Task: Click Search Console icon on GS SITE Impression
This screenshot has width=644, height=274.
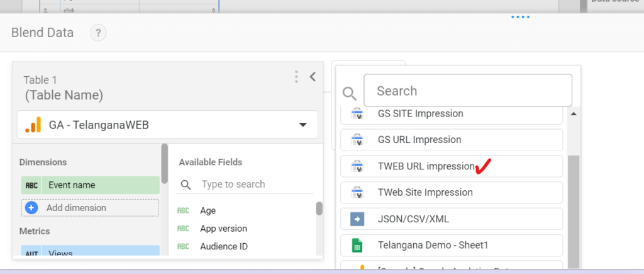Action: point(357,114)
